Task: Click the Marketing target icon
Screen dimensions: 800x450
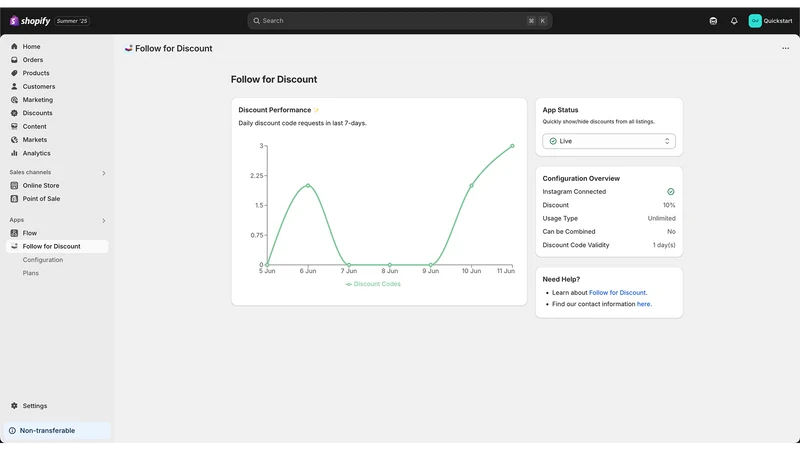Action: pyautogui.click(x=14, y=99)
